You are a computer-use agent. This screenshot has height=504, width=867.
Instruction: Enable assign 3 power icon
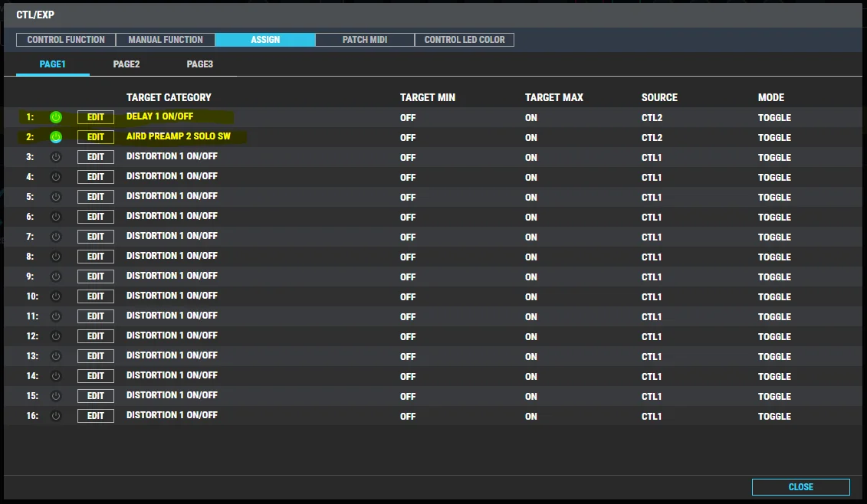coord(55,157)
